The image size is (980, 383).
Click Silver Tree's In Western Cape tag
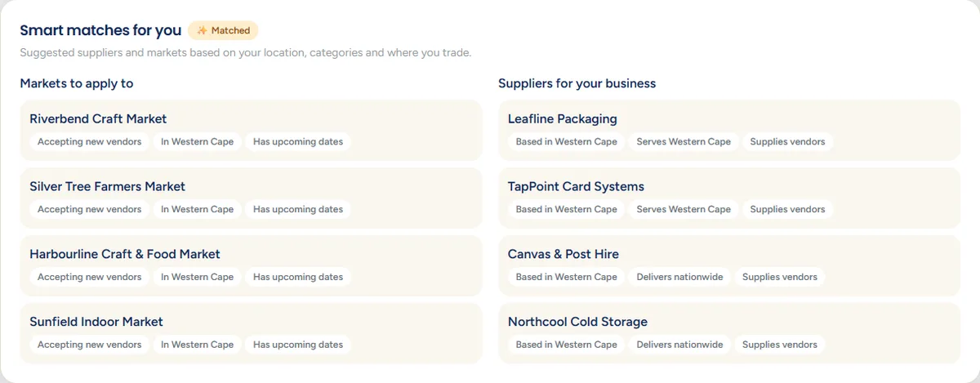(197, 209)
